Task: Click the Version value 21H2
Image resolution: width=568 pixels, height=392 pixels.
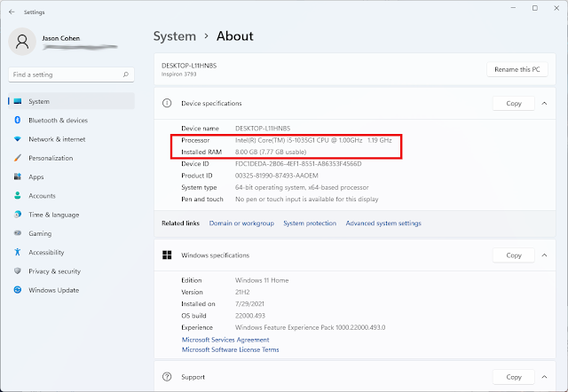Action: (242, 292)
